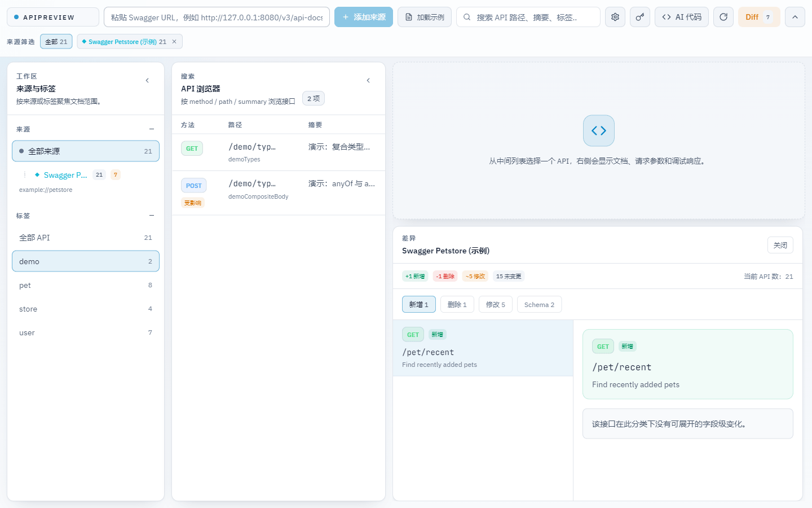The image size is (812, 508).
Task: Click the 方法 column header
Action: point(188,125)
